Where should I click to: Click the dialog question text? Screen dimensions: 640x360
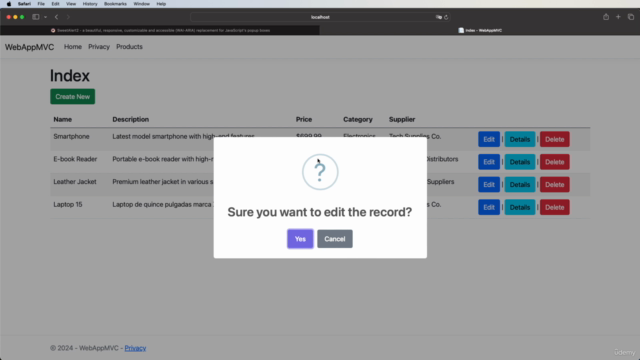pos(320,212)
